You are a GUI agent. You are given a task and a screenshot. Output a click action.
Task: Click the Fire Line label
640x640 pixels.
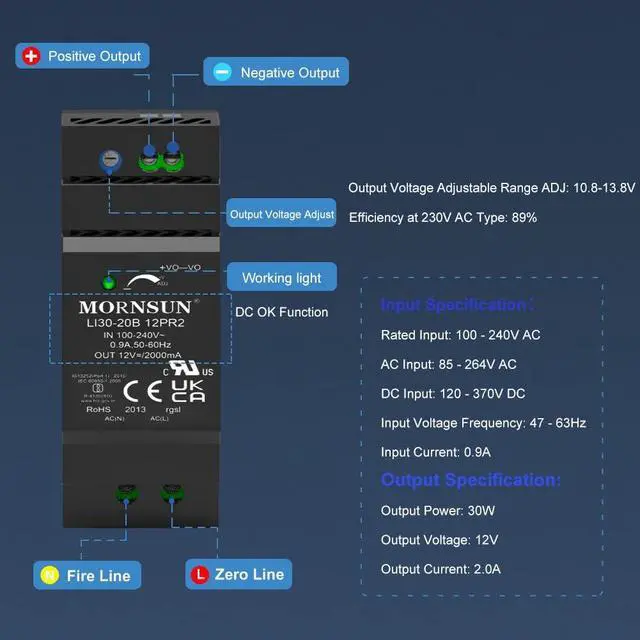87,575
